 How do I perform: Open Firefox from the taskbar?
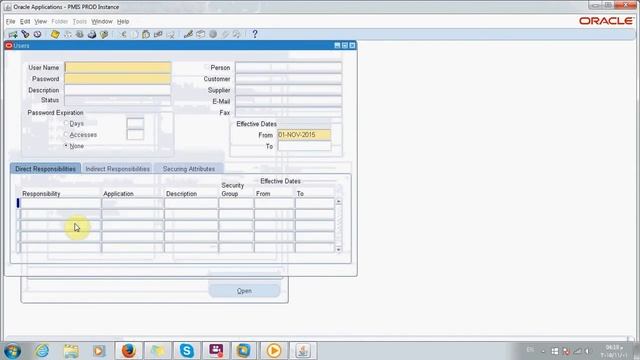pyautogui.click(x=129, y=351)
